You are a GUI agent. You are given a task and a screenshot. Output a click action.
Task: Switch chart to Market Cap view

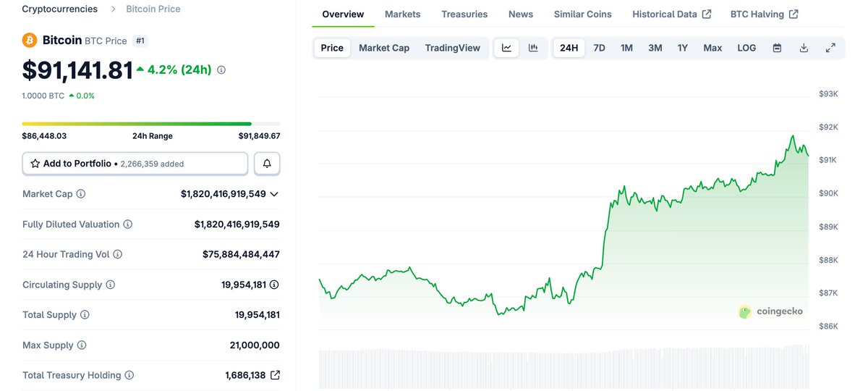pyautogui.click(x=384, y=48)
